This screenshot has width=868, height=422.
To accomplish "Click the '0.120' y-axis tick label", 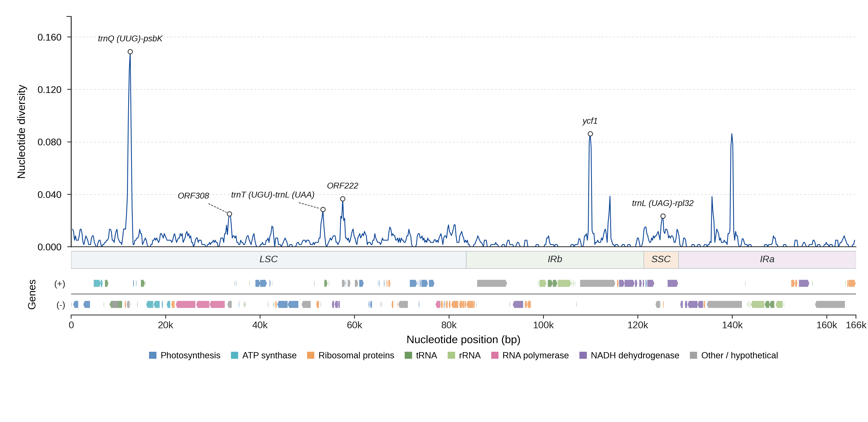I will tap(50, 90).
